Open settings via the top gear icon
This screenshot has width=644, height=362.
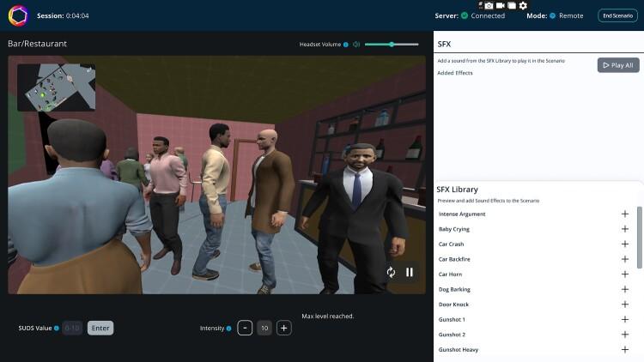point(523,5)
